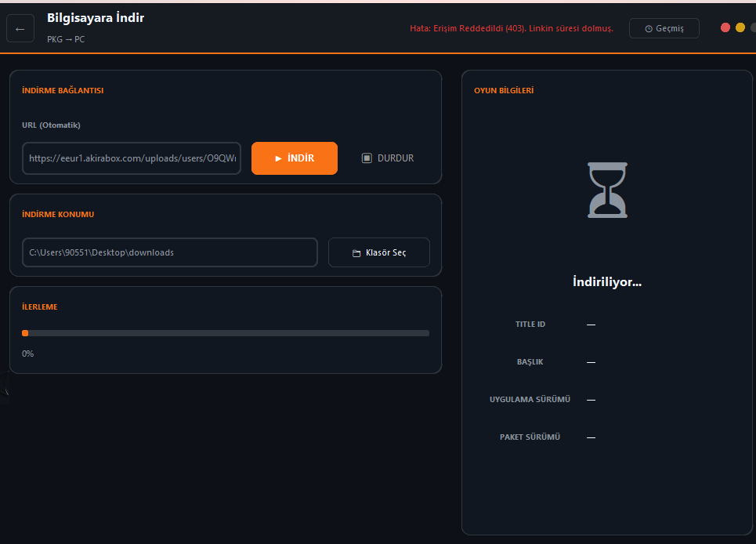
Task: Click the download location path field
Action: (170, 252)
